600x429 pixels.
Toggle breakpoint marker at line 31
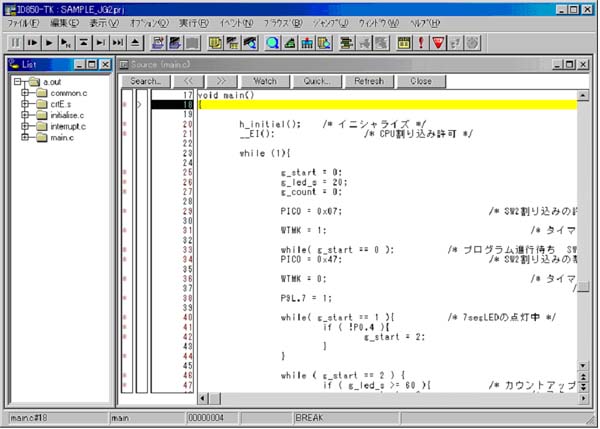point(124,230)
